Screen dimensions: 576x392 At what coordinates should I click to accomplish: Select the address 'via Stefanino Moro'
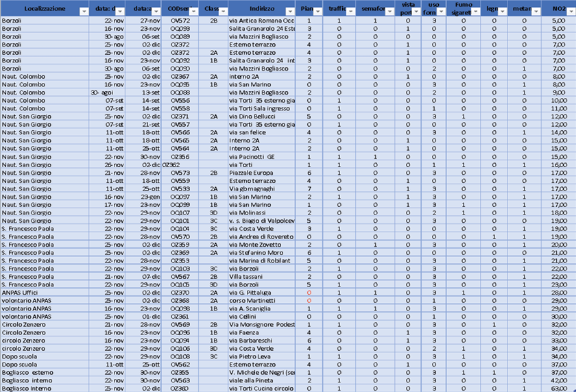[261, 253]
